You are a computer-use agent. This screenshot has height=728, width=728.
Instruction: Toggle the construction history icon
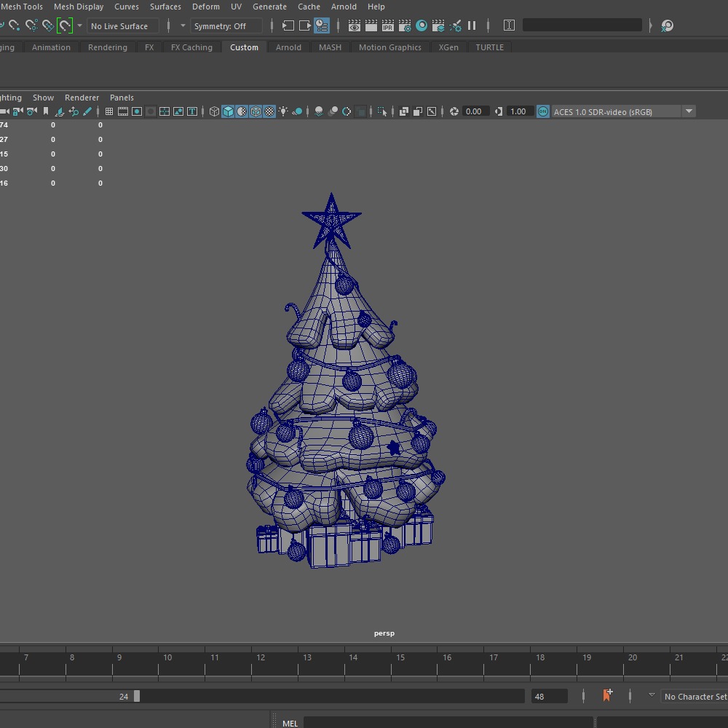(322, 25)
